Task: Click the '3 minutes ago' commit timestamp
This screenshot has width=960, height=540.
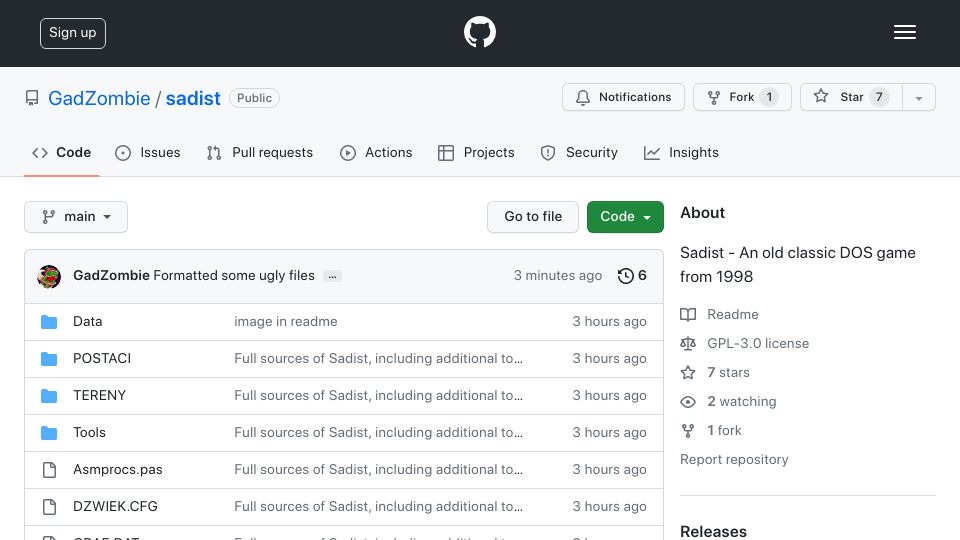Action: pos(558,276)
